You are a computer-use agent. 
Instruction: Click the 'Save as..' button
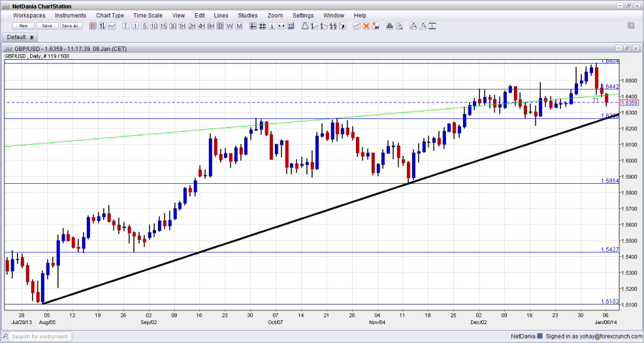click(72, 26)
